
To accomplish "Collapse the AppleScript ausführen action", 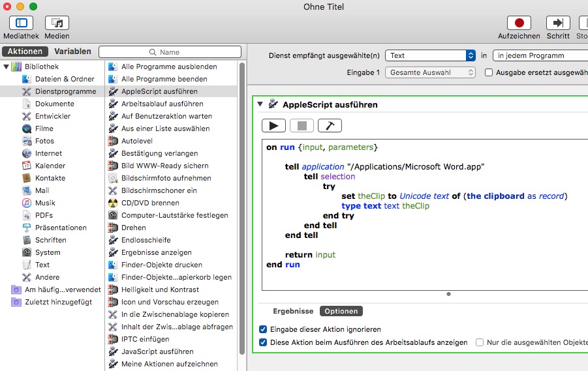I will (260, 104).
